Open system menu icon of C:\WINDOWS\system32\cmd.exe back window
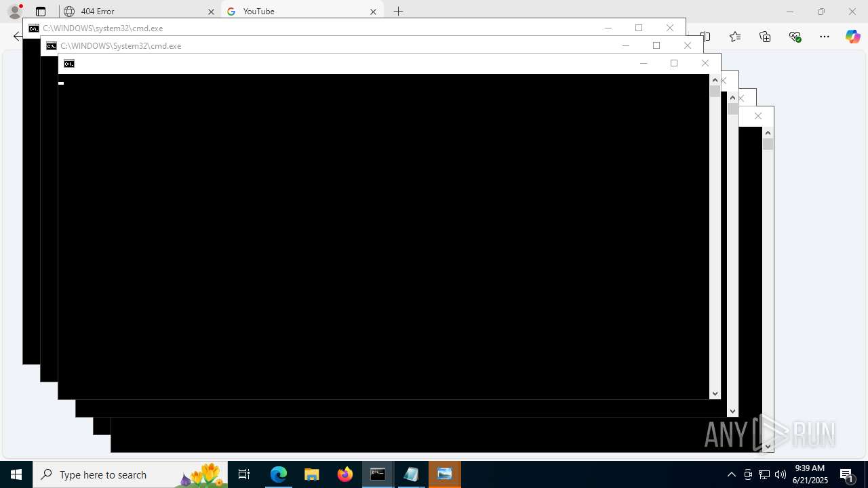This screenshot has width=868, height=488. tap(33, 28)
